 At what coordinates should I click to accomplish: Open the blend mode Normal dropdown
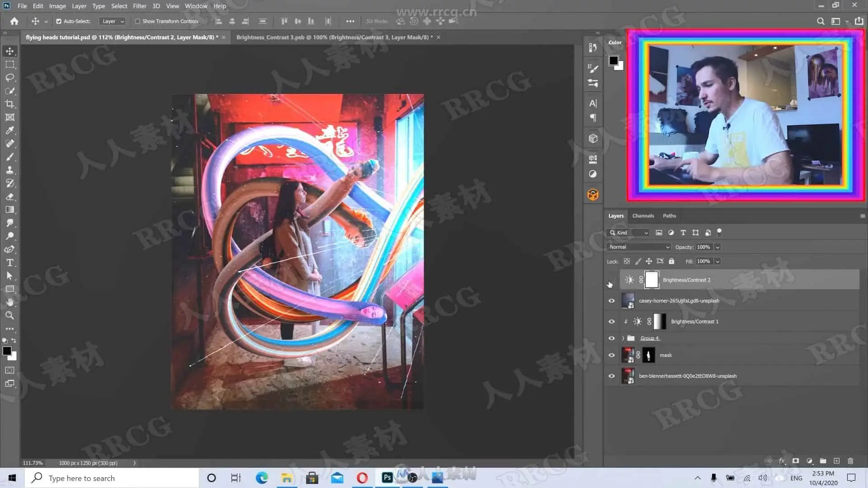pyautogui.click(x=639, y=247)
